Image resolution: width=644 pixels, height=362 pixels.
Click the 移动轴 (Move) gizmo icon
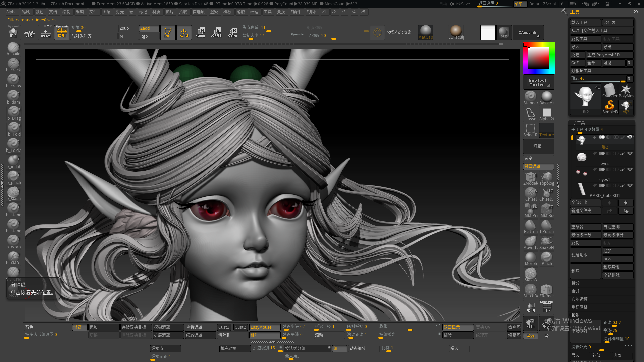(x=200, y=33)
